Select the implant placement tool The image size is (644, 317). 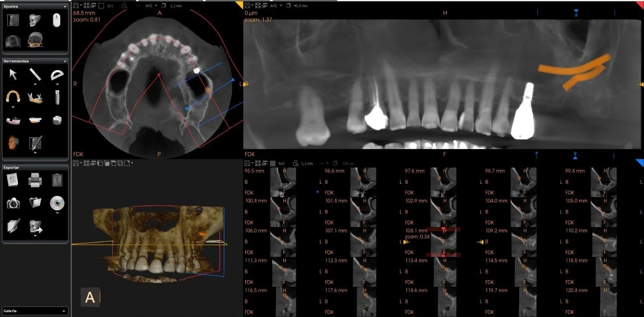[x=57, y=97]
